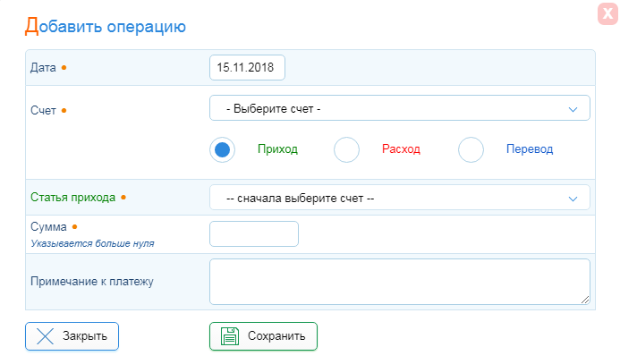
Task: Expand the Статья прихода chevron arrow
Action: click(x=573, y=199)
